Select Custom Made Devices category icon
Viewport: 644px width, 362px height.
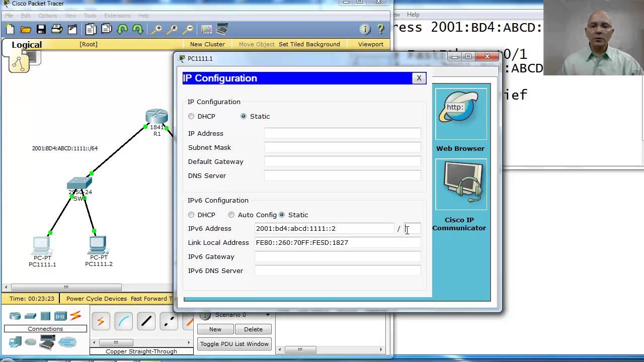click(46, 343)
